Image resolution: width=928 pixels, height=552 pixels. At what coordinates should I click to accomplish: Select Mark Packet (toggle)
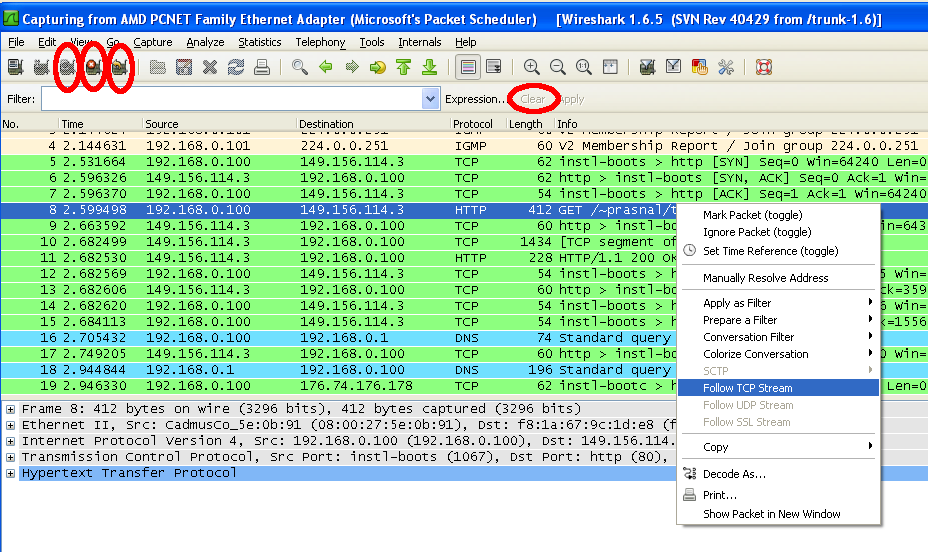pyautogui.click(x=778, y=215)
